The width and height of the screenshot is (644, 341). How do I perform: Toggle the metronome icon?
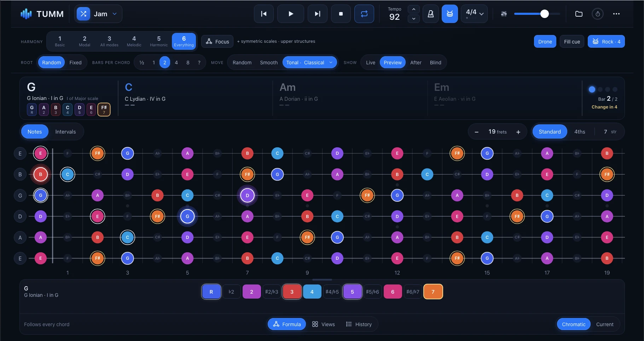click(x=430, y=14)
